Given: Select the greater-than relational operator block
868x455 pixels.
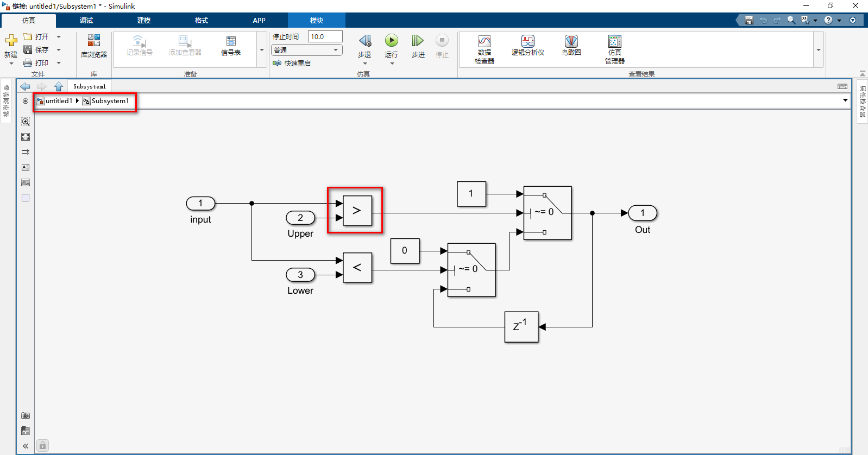Looking at the screenshot, I should point(357,211).
